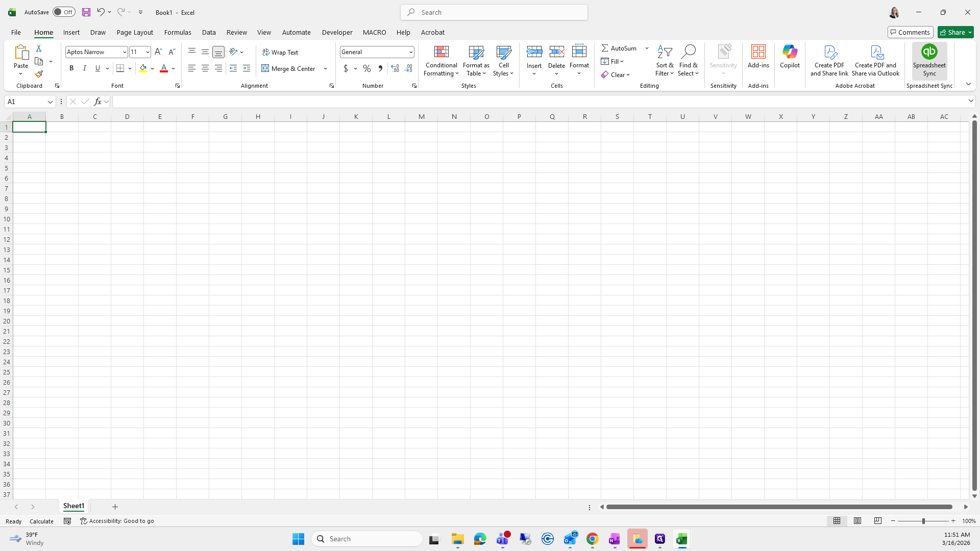Switch to the Developer tab

point(337,32)
